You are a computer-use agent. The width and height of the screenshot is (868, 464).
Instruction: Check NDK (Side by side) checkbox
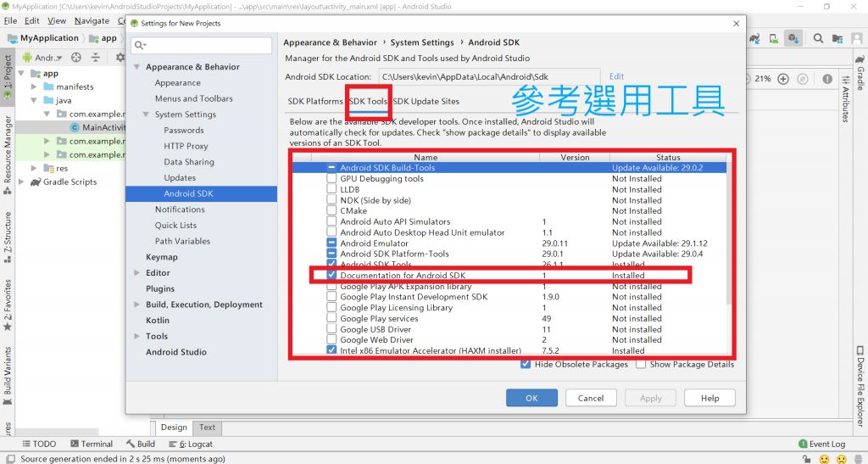click(331, 200)
